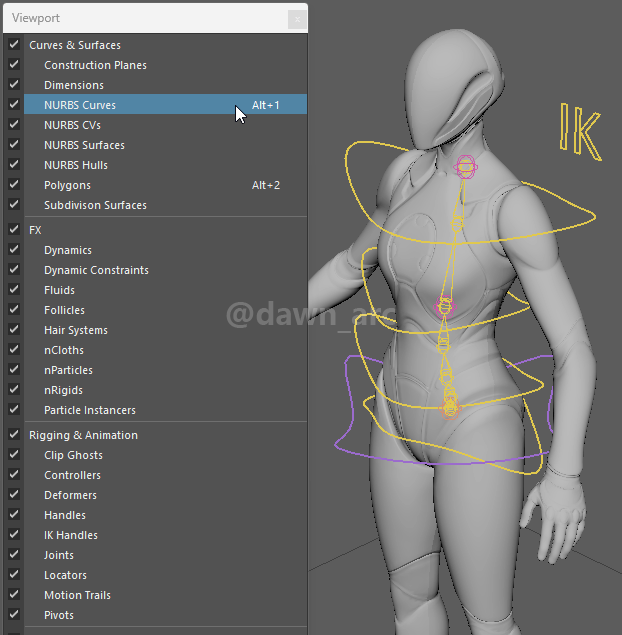
Task: Toggle IK Handles visibility
Action: pyautogui.click(x=14, y=534)
